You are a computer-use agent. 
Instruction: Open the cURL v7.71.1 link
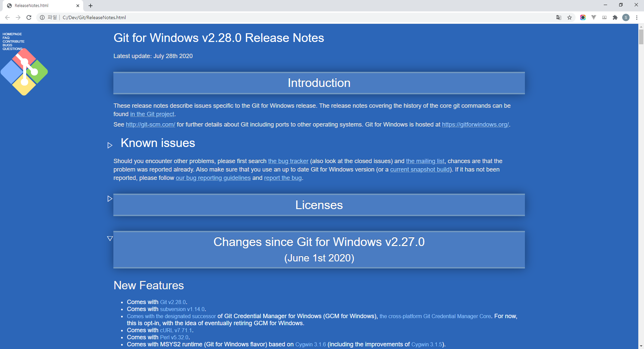tap(176, 330)
